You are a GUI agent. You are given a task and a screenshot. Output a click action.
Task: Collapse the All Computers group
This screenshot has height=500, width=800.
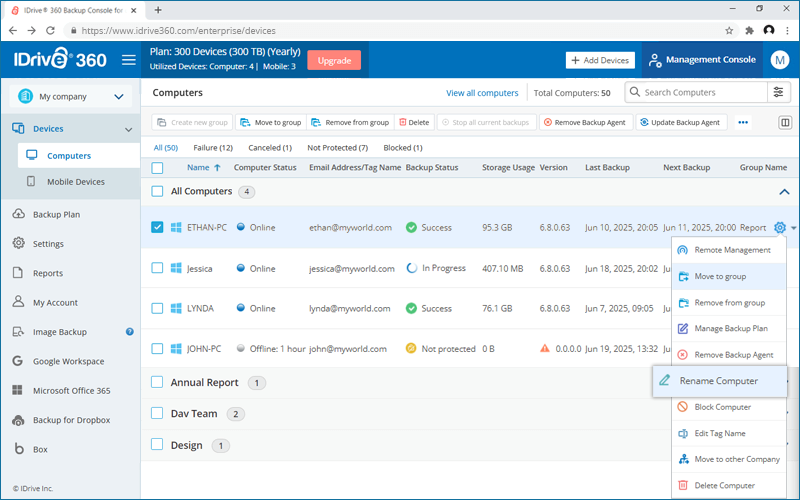pos(784,192)
